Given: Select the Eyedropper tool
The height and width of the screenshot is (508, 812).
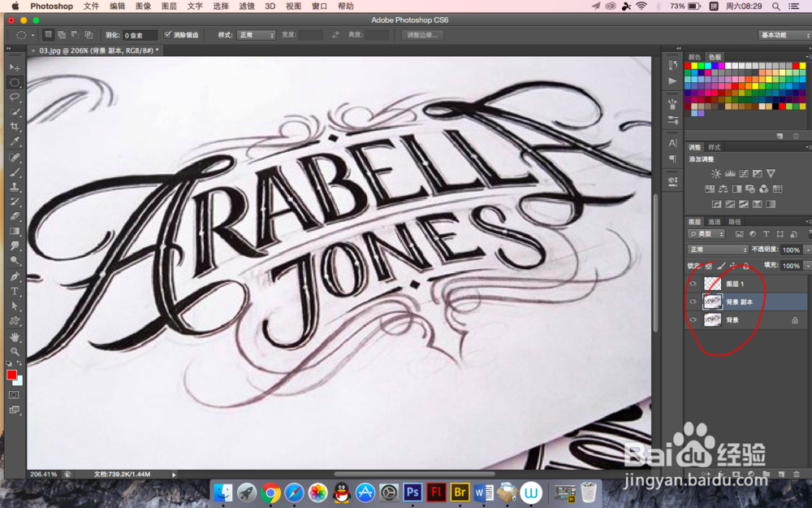Looking at the screenshot, I should (15, 141).
